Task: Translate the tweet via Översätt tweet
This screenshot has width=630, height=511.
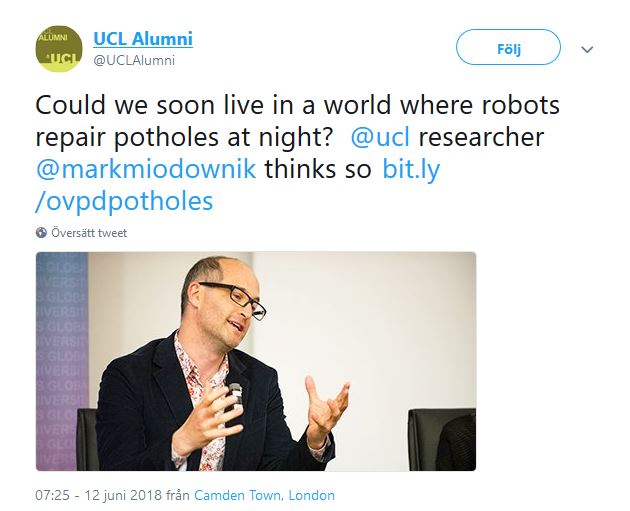Action: coord(89,233)
